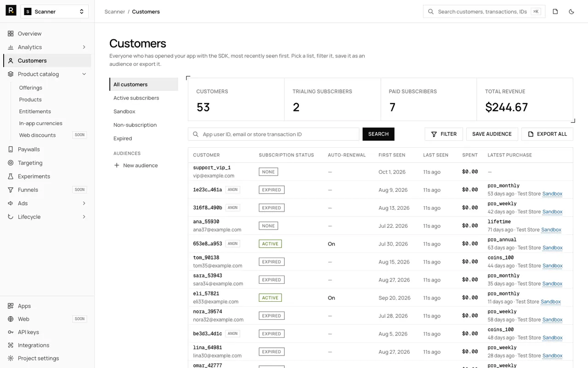Open Experiments in sidebar

click(47, 176)
